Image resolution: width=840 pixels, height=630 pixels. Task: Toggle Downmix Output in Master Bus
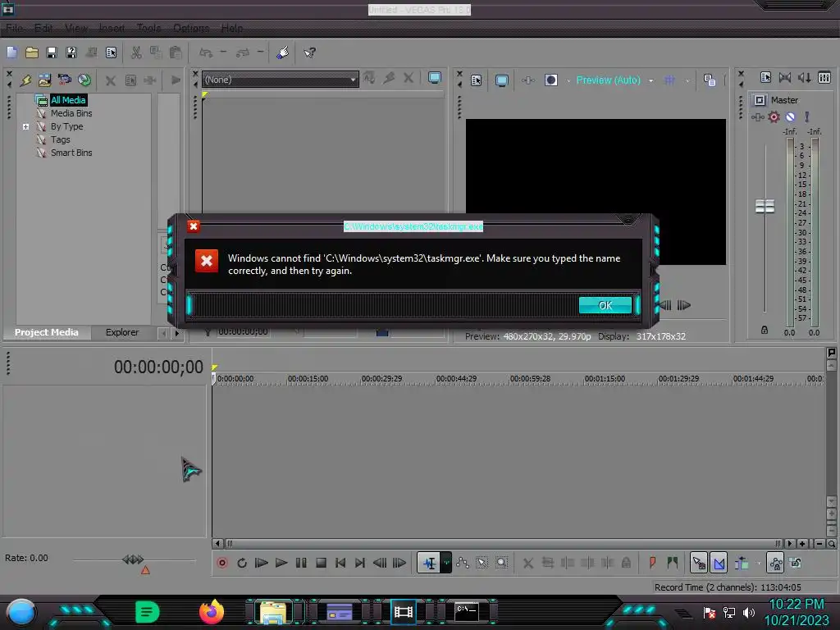[785, 78]
